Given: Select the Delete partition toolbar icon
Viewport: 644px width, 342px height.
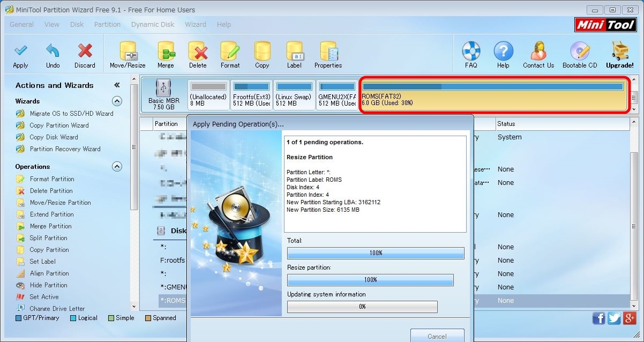Looking at the screenshot, I should pyautogui.click(x=198, y=51).
